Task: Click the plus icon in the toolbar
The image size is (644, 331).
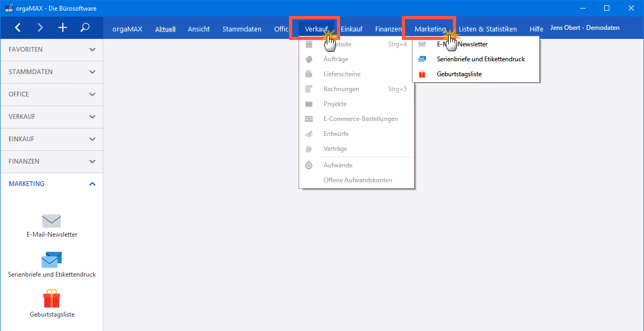Action: 63,28
